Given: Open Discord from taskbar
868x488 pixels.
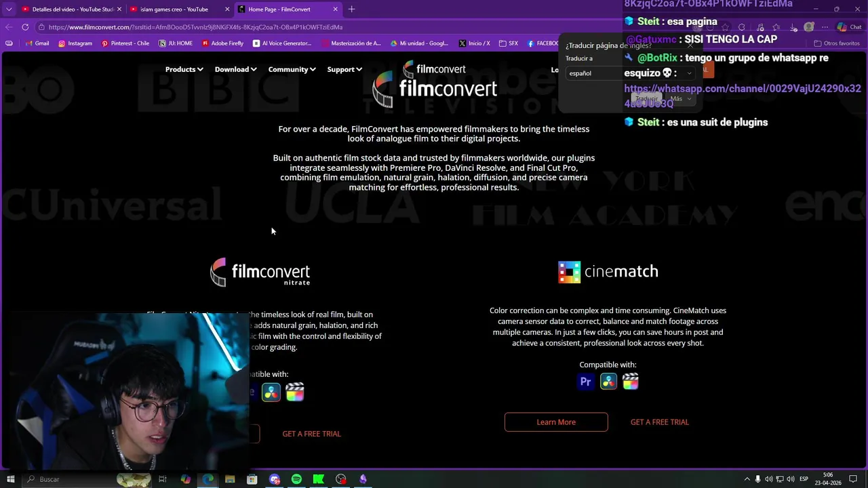Looking at the screenshot, I should point(275,479).
